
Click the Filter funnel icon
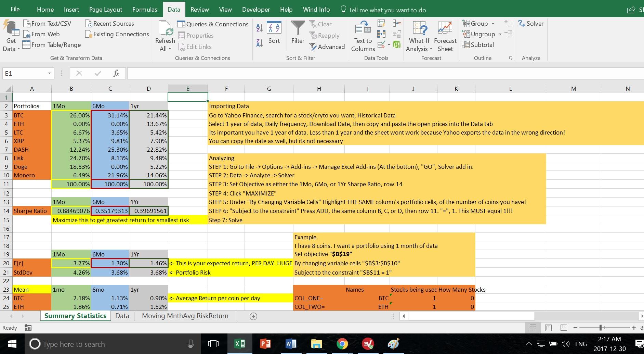298,28
